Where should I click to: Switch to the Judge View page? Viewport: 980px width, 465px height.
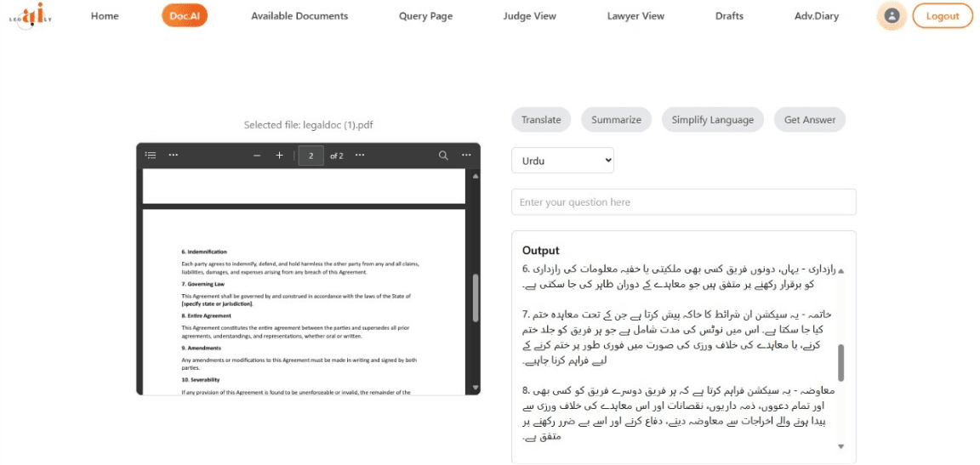point(529,16)
